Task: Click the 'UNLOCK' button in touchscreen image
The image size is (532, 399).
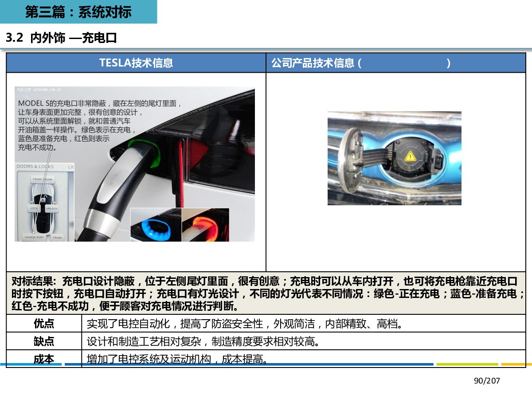Action: 52,208
